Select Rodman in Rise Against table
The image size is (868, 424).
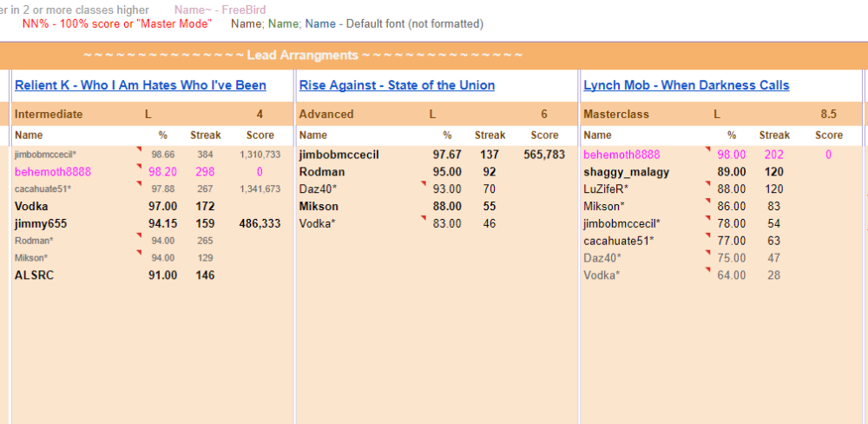pos(322,172)
